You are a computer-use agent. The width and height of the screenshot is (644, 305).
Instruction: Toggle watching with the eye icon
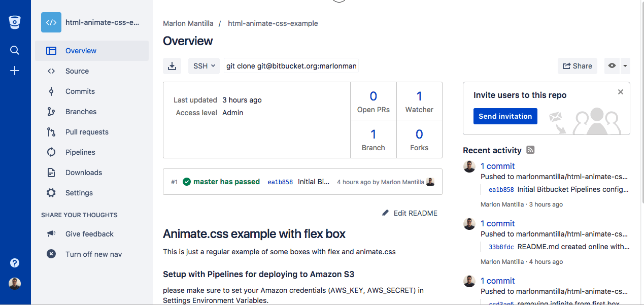tap(612, 66)
